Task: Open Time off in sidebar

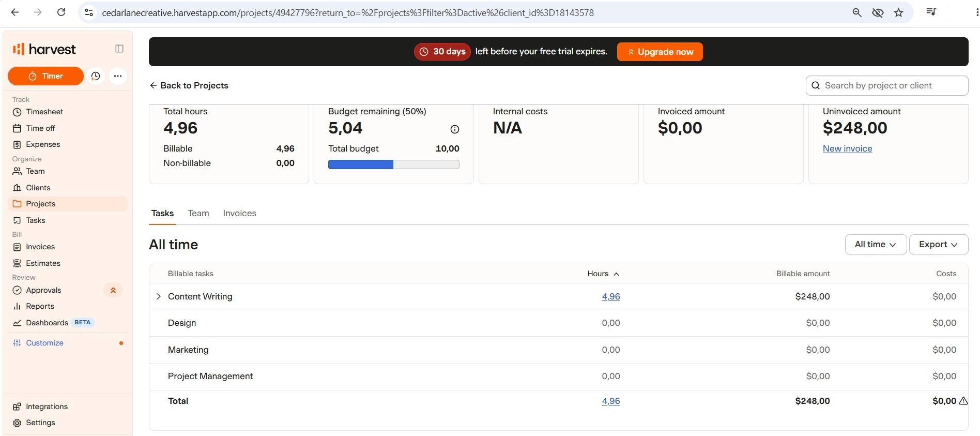Action: pos(68,128)
